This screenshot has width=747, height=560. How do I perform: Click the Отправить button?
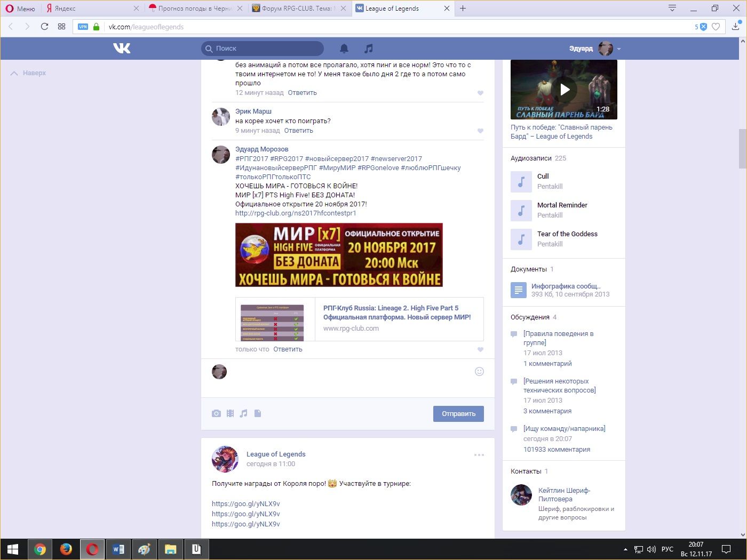pyautogui.click(x=458, y=414)
